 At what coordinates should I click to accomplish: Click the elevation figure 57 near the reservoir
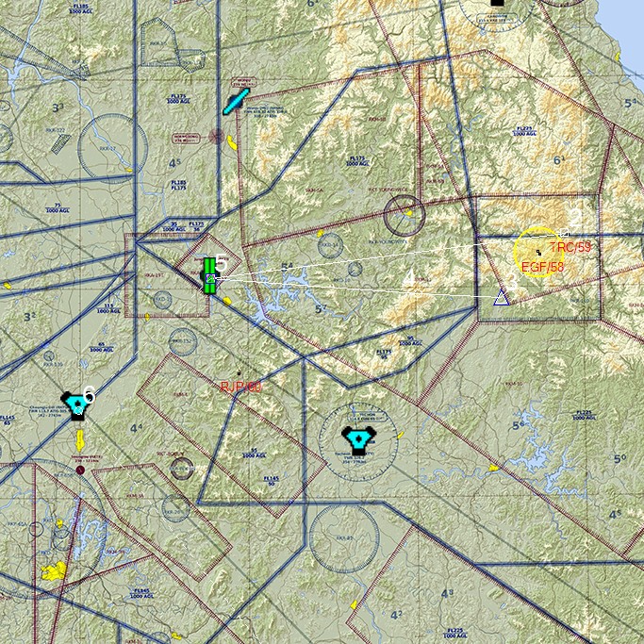click(321, 309)
